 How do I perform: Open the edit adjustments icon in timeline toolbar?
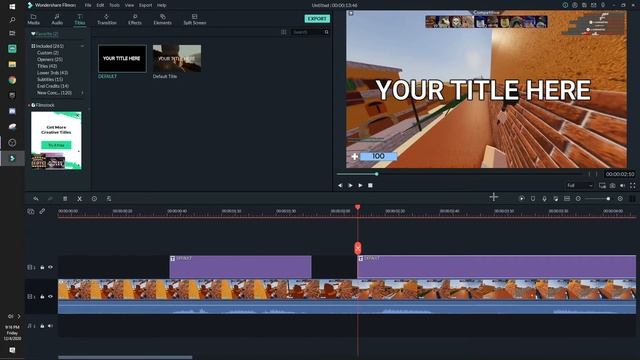109,198
